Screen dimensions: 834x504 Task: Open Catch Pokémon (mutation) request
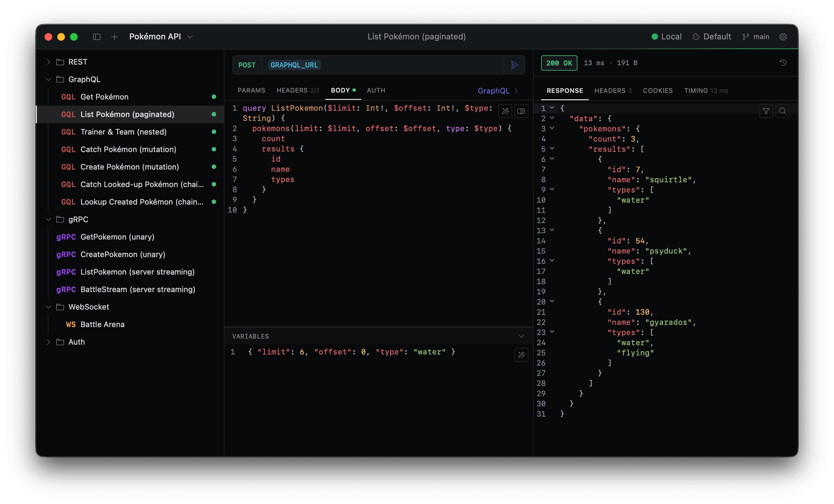(x=130, y=149)
